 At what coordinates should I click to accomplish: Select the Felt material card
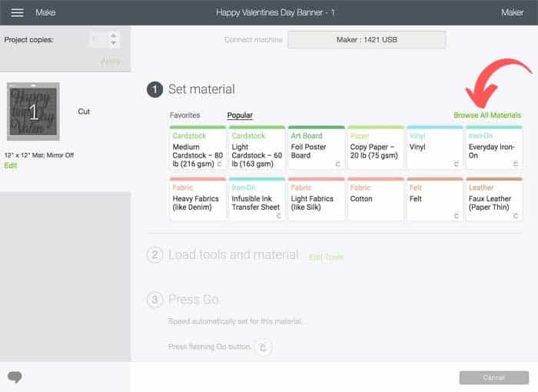435,199
